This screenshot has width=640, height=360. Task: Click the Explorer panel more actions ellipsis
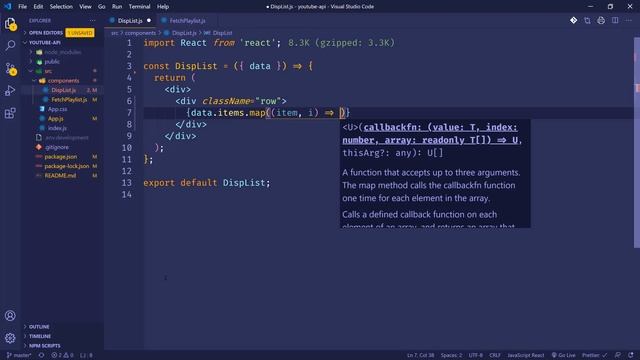point(92,20)
